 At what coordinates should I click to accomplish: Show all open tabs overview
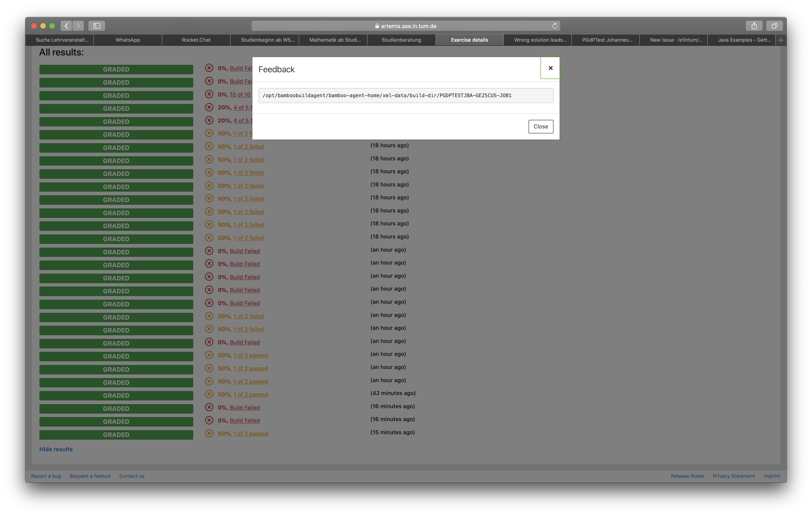(774, 26)
